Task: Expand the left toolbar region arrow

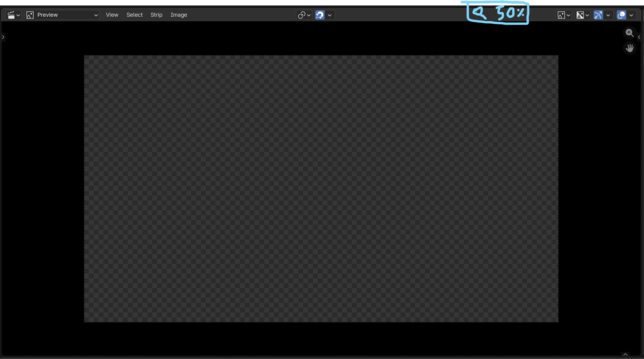Action: tap(3, 37)
